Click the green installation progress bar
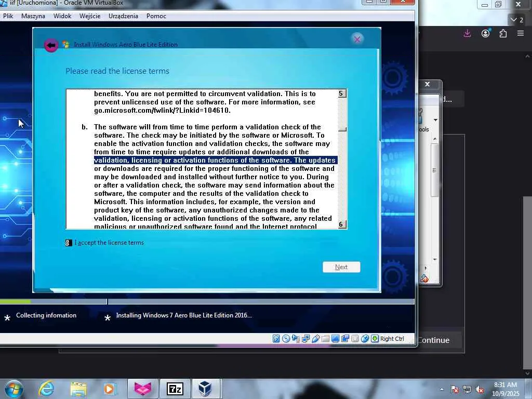The image size is (532, 399). (15, 301)
